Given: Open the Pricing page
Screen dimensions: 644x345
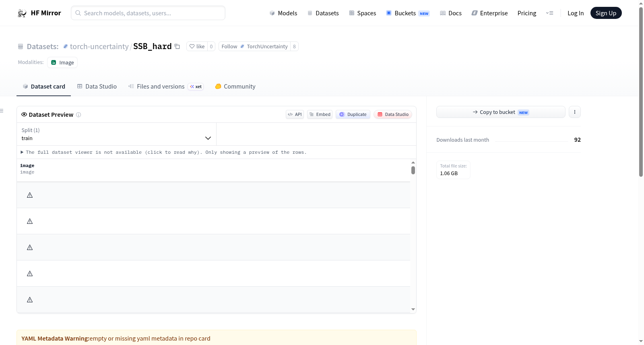Looking at the screenshot, I should [527, 13].
